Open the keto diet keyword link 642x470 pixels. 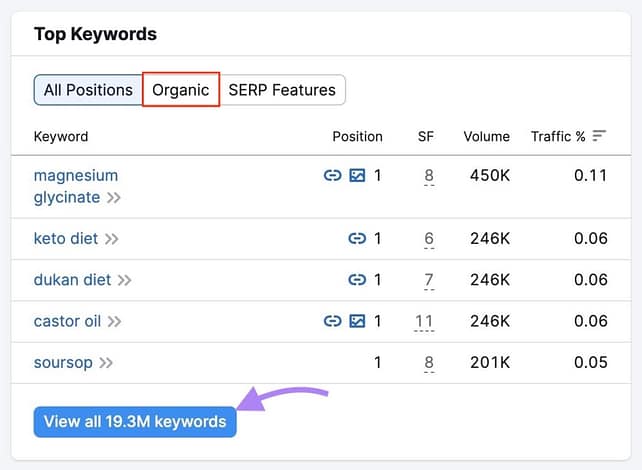point(67,239)
